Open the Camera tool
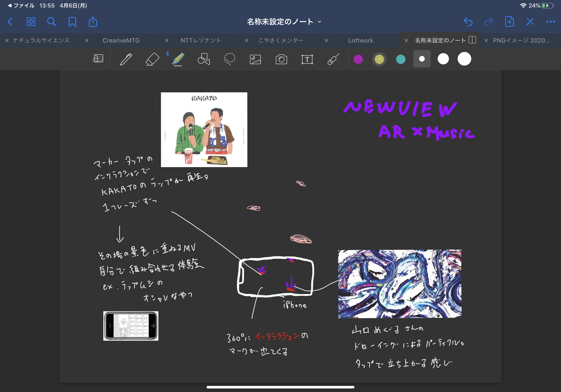561x392 pixels. (281, 59)
